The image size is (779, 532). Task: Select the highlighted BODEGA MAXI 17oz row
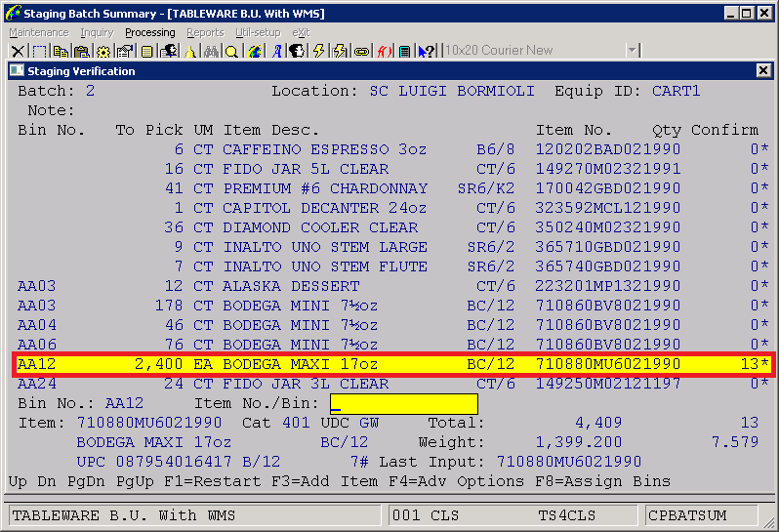click(392, 364)
